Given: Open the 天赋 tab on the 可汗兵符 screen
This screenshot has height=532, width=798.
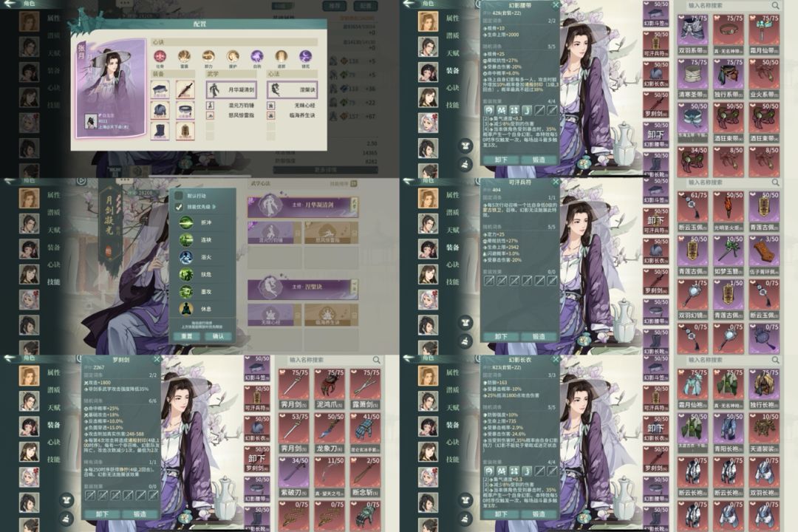Looking at the screenshot, I should [452, 230].
